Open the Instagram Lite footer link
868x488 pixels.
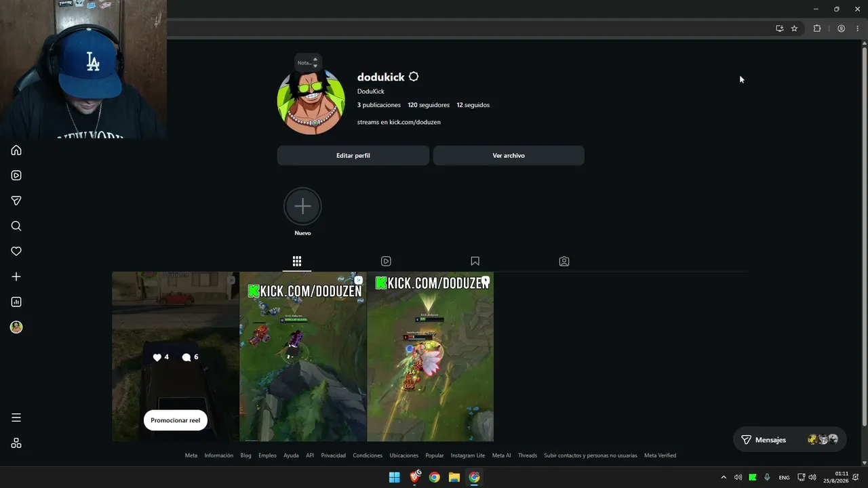468,455
